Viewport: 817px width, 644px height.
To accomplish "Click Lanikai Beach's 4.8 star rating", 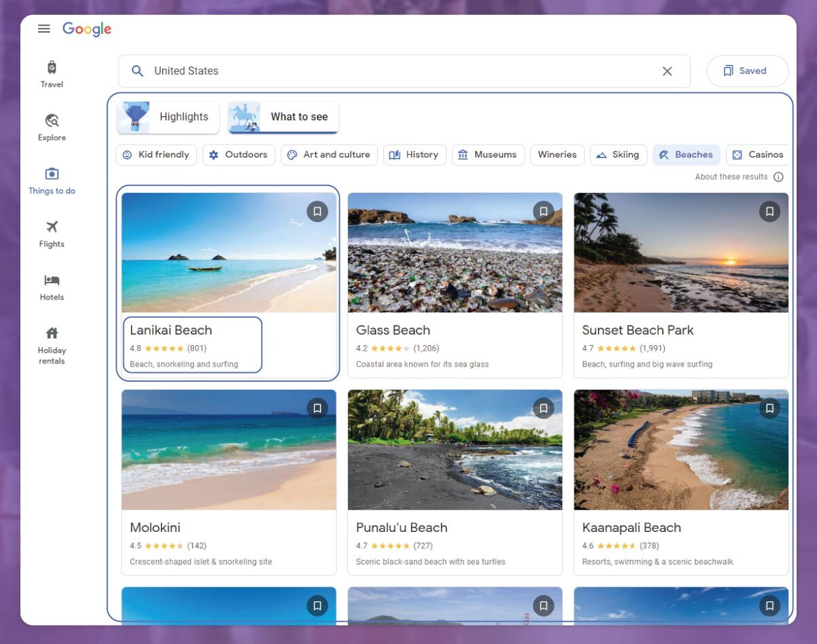I will click(168, 348).
